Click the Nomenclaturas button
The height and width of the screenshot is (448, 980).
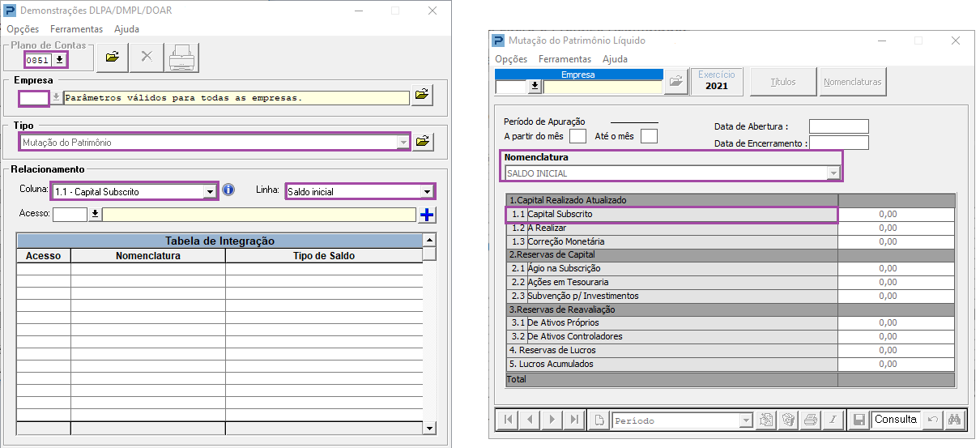pyautogui.click(x=852, y=82)
